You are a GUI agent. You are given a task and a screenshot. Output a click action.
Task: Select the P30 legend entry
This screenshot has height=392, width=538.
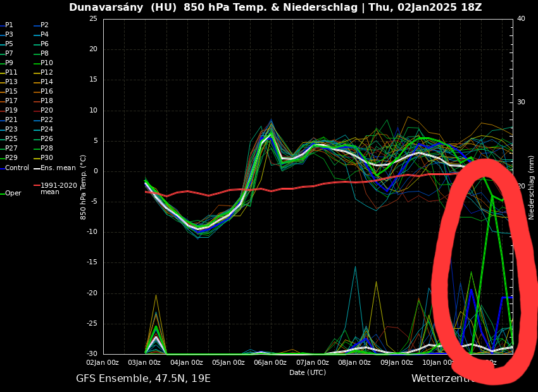[x=47, y=158]
